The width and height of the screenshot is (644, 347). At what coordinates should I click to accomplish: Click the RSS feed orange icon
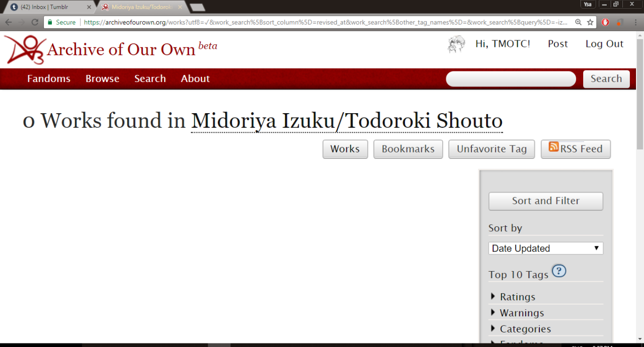tap(553, 147)
